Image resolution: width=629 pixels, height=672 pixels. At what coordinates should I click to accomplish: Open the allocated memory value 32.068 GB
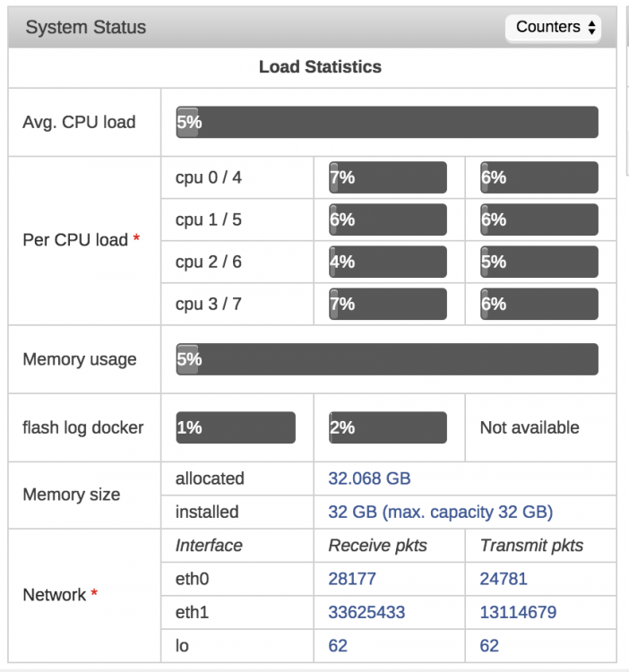(369, 478)
